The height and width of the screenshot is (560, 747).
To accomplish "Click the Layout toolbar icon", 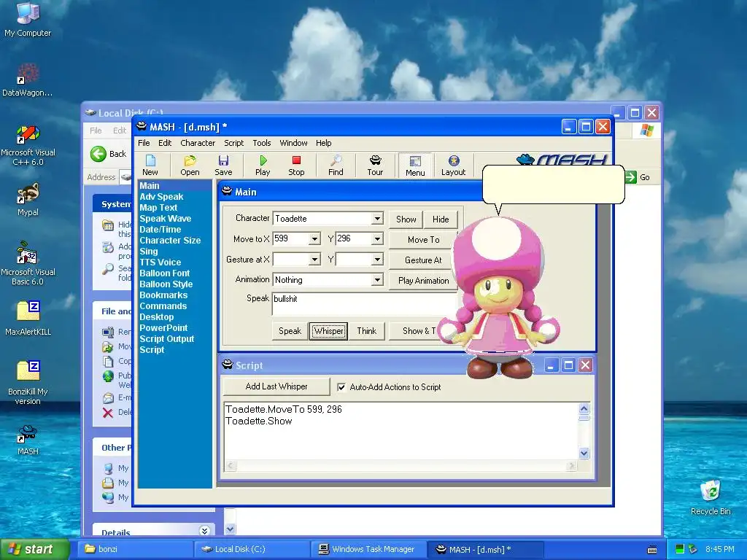I will pyautogui.click(x=453, y=165).
